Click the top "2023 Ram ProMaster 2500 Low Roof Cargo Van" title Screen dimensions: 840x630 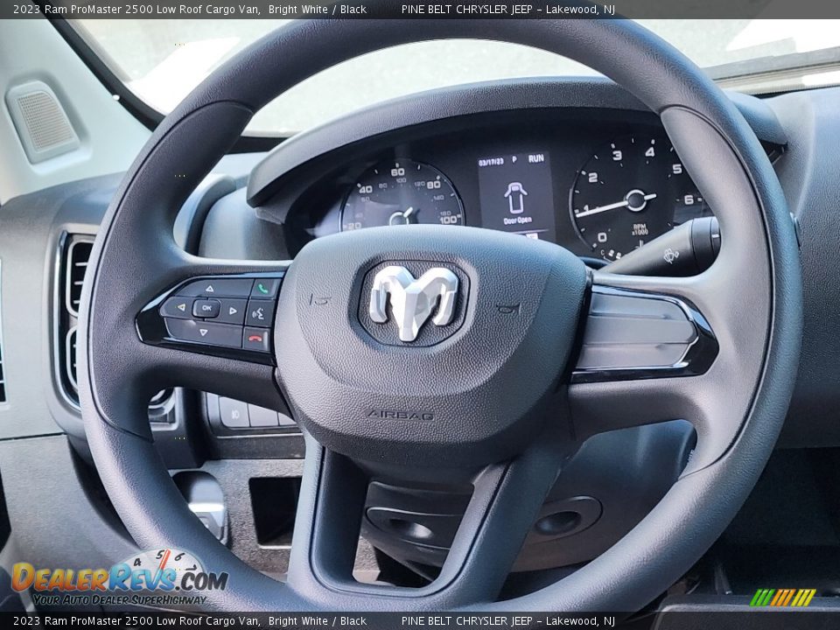pyautogui.click(x=136, y=10)
